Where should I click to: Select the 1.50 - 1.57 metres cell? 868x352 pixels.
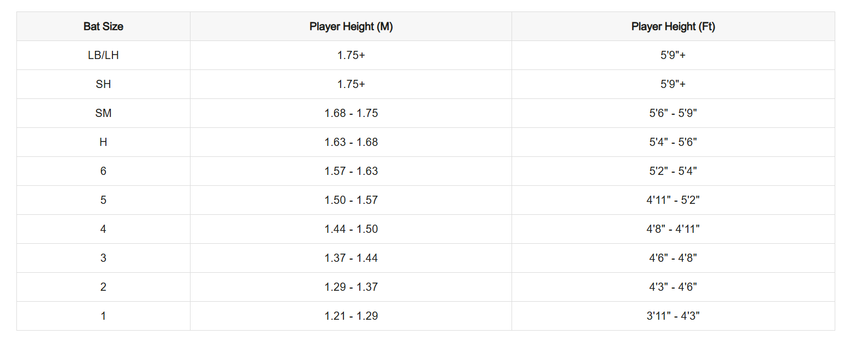[351, 200]
